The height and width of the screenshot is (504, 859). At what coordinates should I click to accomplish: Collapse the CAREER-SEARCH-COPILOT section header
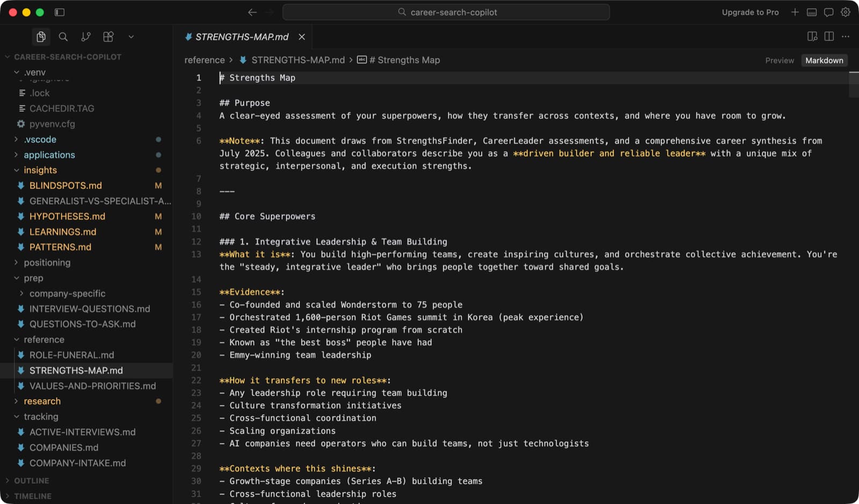click(67, 57)
